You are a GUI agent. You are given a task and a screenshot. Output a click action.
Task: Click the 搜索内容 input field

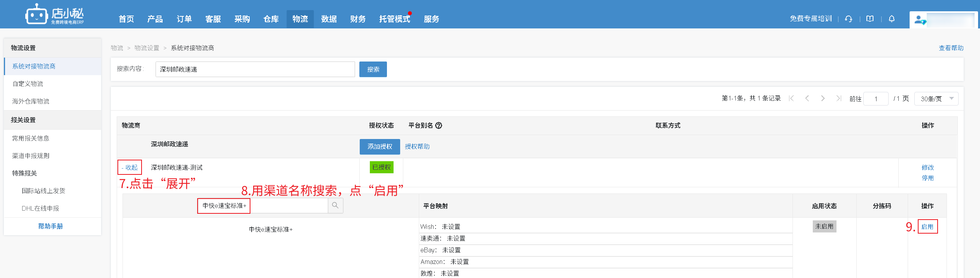tap(255, 69)
